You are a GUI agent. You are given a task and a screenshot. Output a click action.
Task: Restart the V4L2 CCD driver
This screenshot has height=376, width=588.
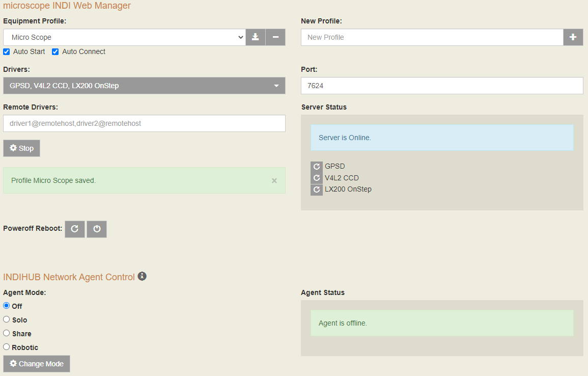click(x=317, y=178)
